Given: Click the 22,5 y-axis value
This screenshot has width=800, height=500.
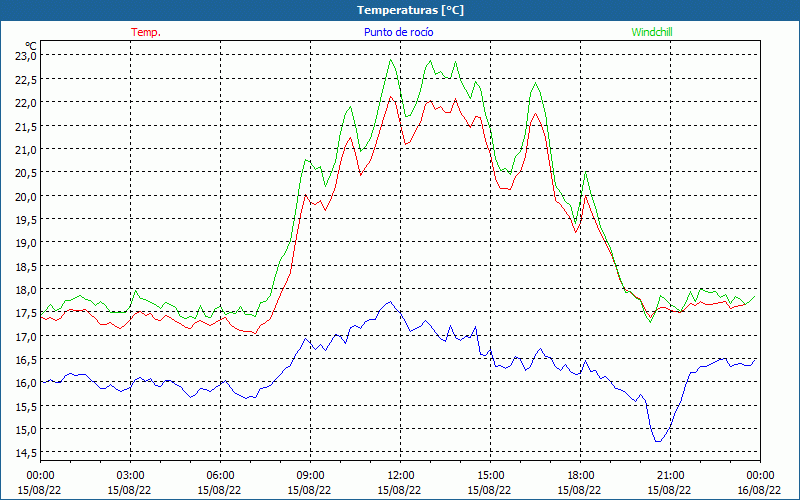Looking at the screenshot, I should (x=26, y=79).
